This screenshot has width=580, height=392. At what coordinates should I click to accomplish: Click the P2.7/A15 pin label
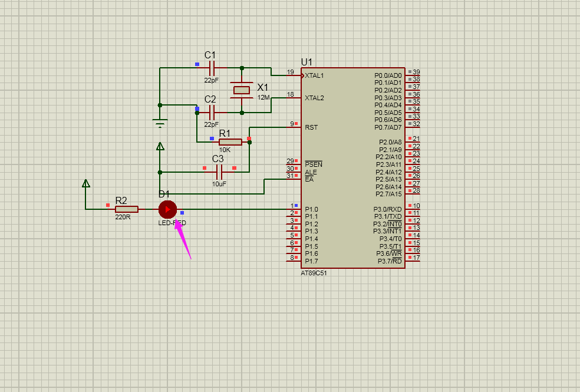(x=389, y=194)
